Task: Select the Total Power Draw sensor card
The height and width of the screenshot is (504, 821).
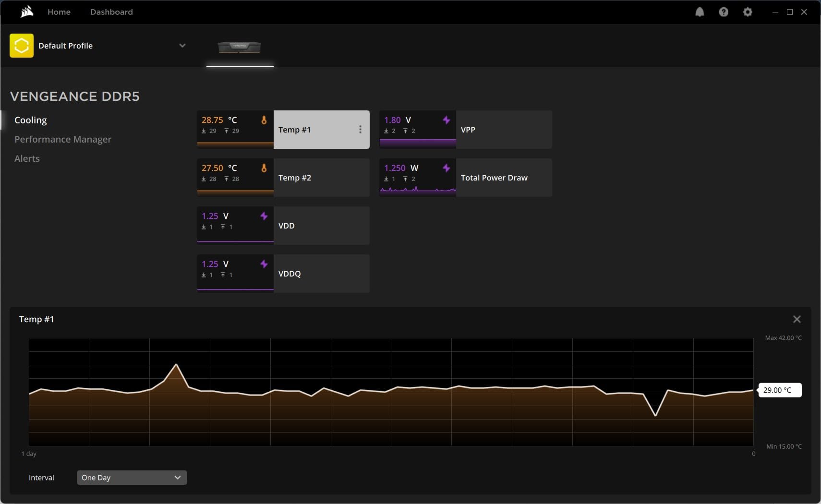Action: [466, 178]
